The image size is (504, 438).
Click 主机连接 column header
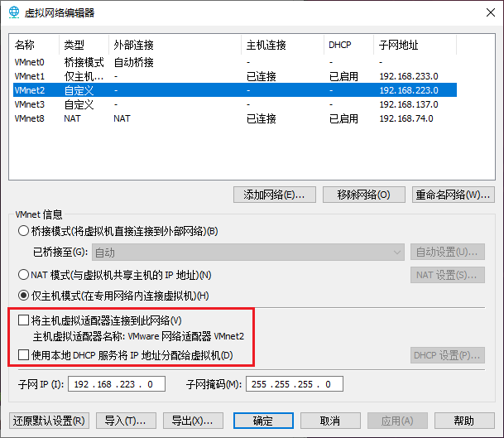click(x=282, y=45)
